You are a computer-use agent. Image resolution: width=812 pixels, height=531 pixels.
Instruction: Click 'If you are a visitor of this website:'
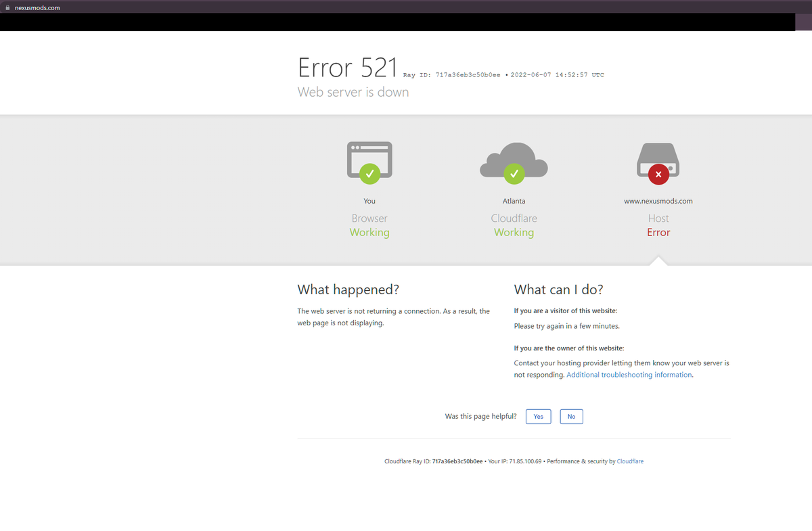pyautogui.click(x=566, y=311)
